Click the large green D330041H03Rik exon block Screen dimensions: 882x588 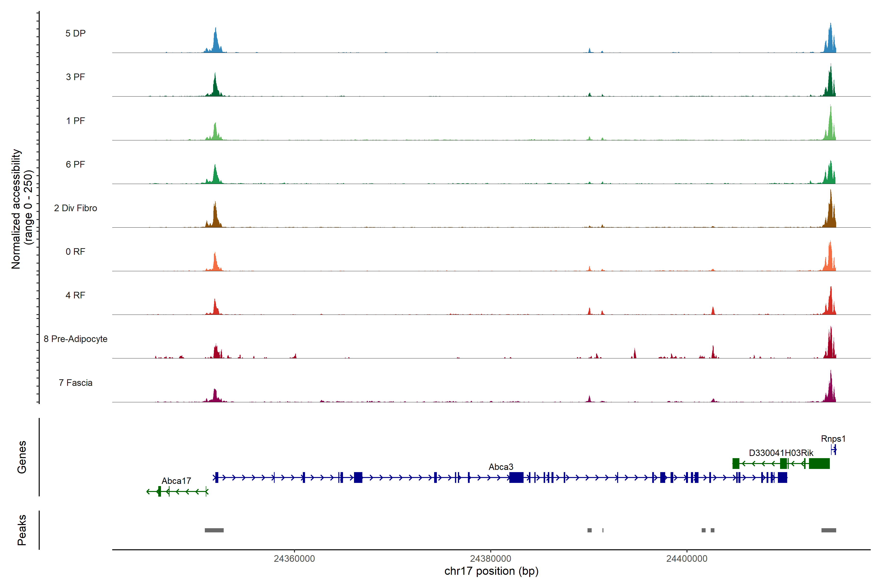pos(819,464)
